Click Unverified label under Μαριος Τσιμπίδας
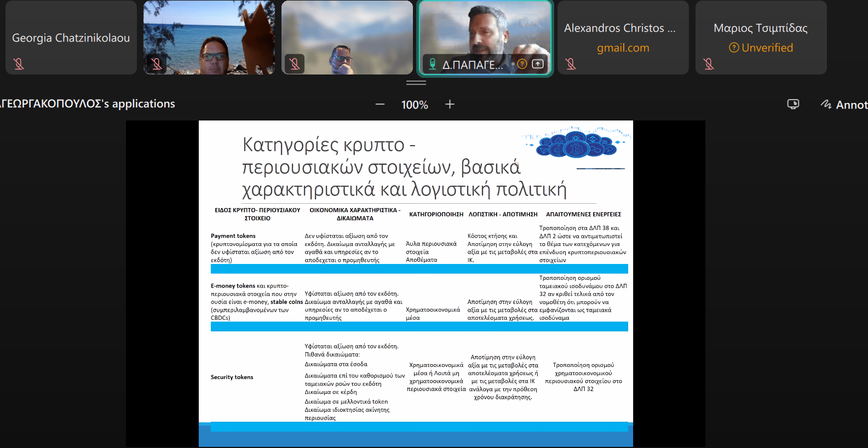 tap(761, 48)
